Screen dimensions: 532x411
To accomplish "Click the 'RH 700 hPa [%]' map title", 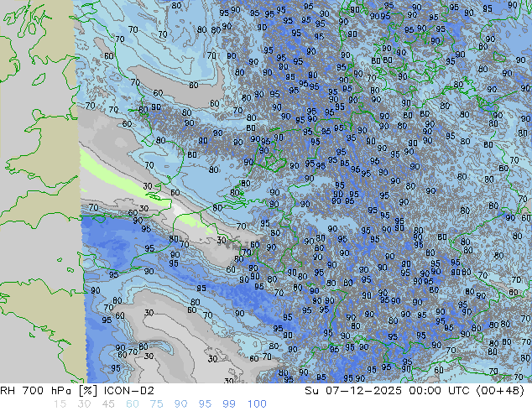I will [x=50, y=391].
